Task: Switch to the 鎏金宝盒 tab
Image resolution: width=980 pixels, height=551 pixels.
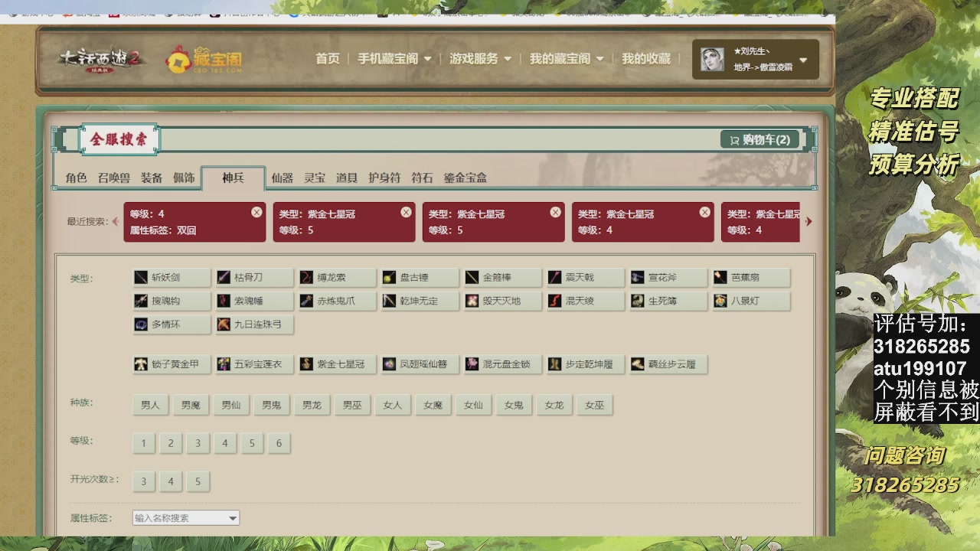Action: 465,178
